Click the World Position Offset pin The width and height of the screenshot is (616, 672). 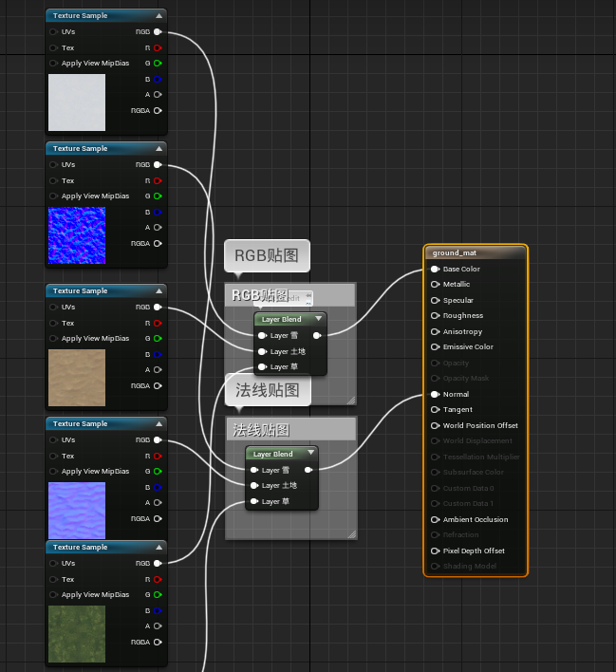tap(435, 426)
